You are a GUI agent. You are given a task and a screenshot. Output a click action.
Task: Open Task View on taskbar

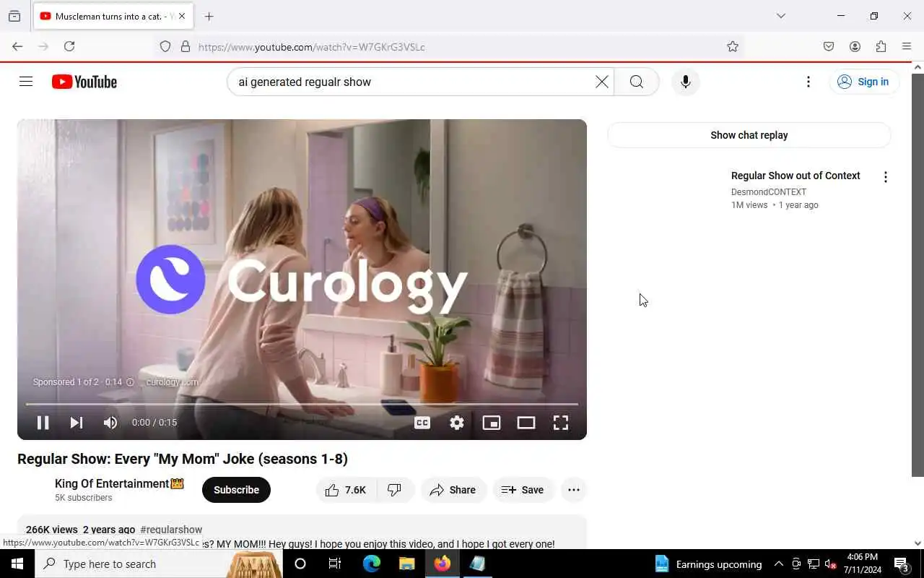(335, 564)
